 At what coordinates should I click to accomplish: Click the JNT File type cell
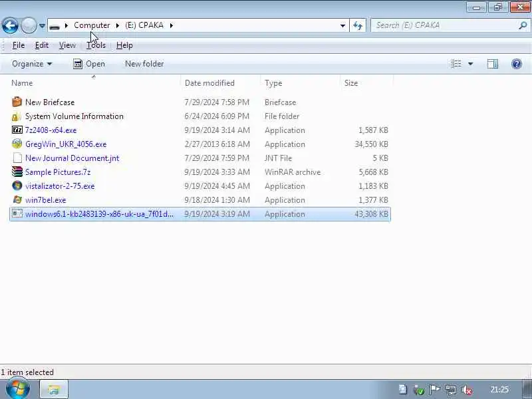(x=278, y=158)
